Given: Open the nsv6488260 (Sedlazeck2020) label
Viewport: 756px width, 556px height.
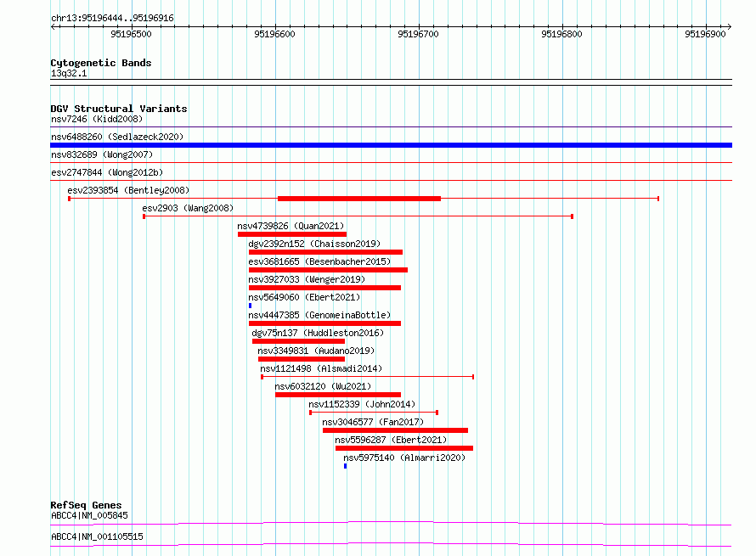Looking at the screenshot, I should (117, 137).
